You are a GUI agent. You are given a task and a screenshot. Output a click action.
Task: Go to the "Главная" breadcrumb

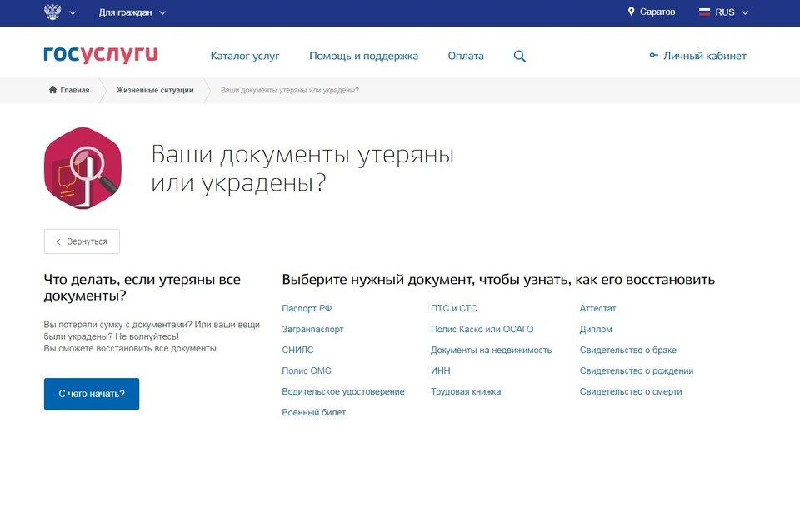click(x=74, y=90)
